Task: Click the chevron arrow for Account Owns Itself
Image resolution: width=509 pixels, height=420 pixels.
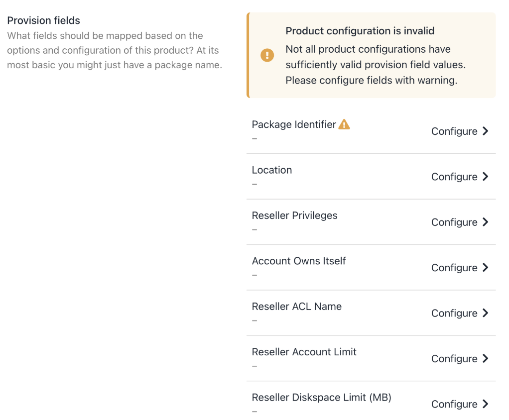Action: coord(486,268)
